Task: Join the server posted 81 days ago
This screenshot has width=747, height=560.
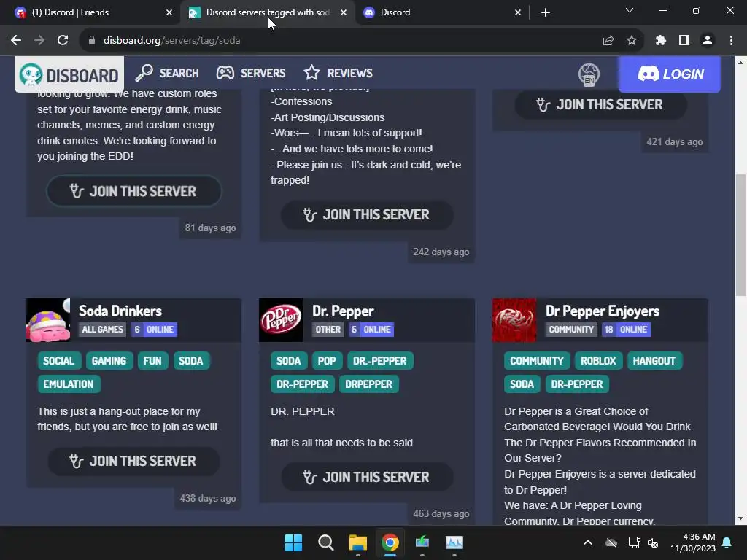Action: [134, 191]
